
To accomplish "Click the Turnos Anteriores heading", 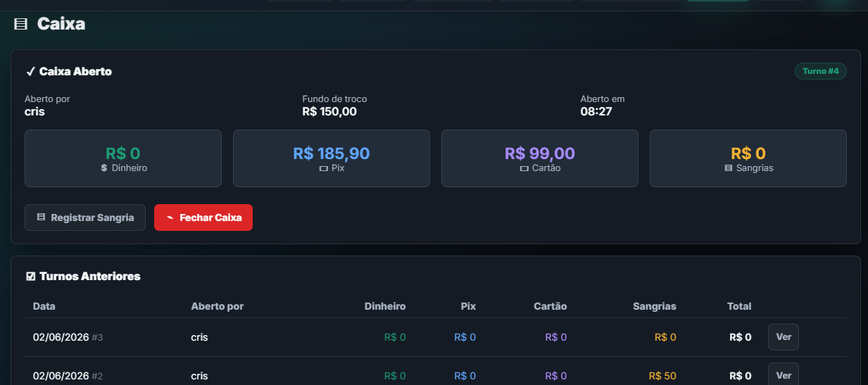I will [x=90, y=277].
